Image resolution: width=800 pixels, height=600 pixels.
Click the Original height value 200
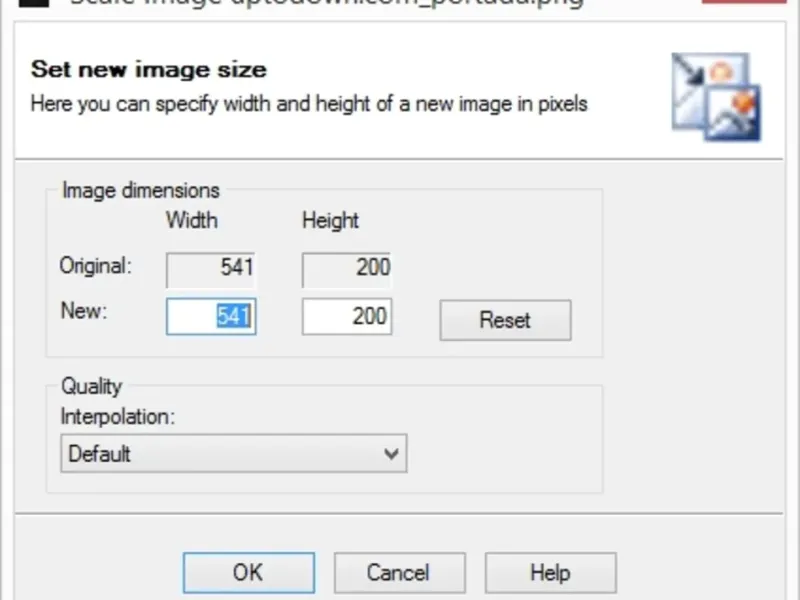click(346, 270)
